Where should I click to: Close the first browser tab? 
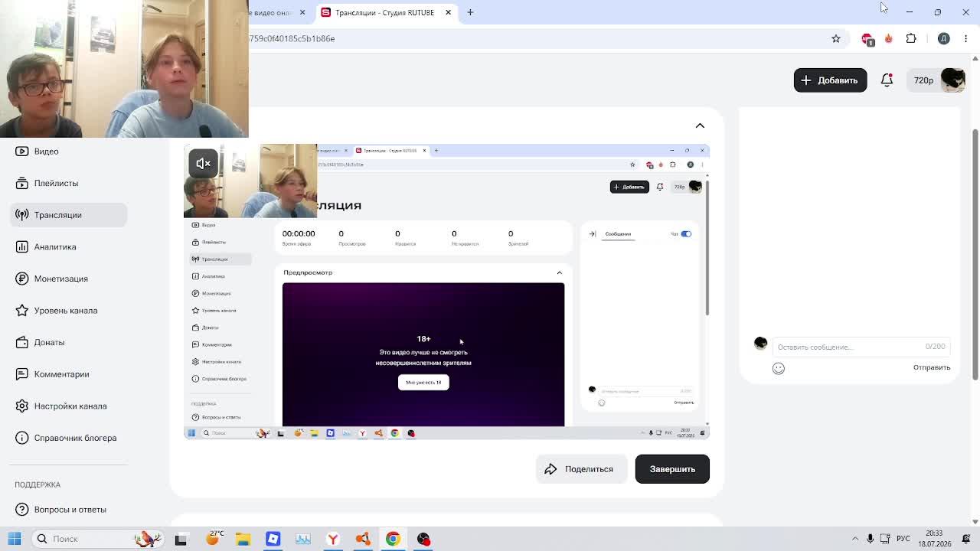tap(302, 12)
